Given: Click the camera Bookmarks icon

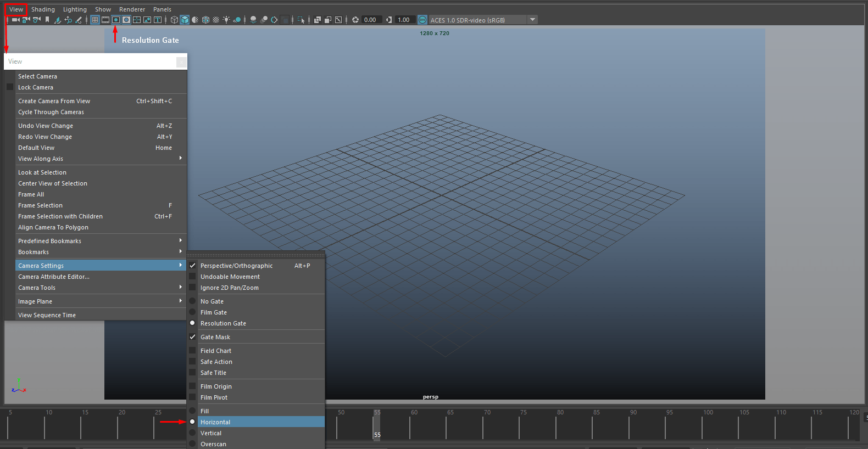Looking at the screenshot, I should click(47, 20).
